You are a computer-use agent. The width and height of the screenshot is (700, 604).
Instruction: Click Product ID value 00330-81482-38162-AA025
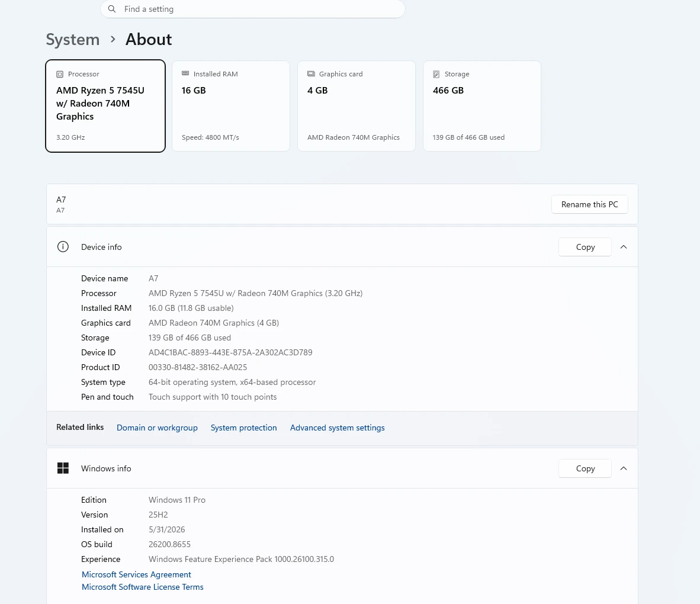coord(198,367)
